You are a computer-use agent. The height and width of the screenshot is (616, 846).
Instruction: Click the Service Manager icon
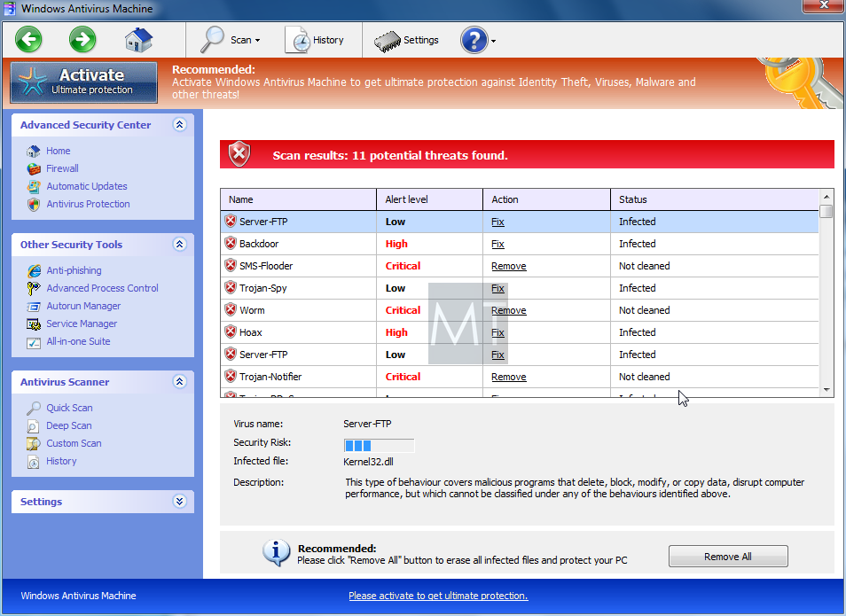(34, 324)
